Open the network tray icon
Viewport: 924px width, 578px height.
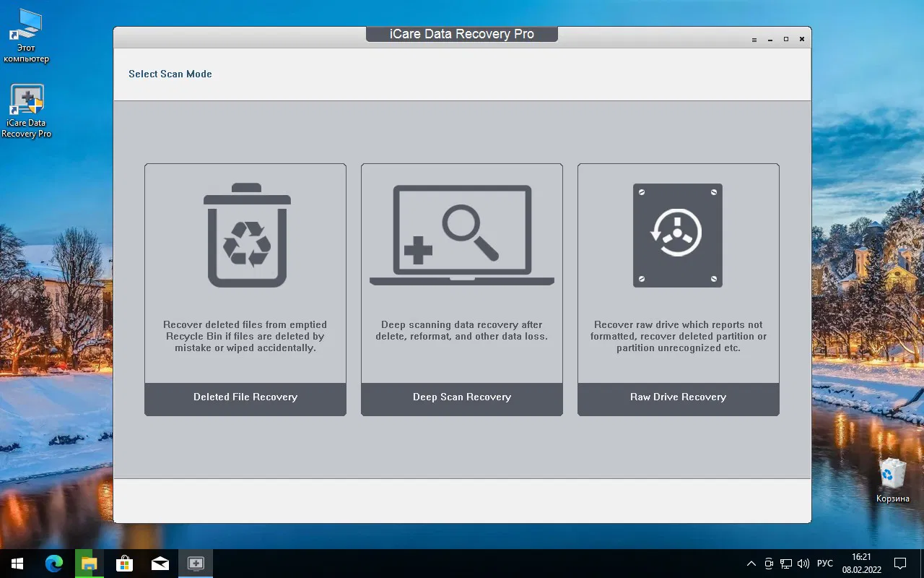click(785, 564)
